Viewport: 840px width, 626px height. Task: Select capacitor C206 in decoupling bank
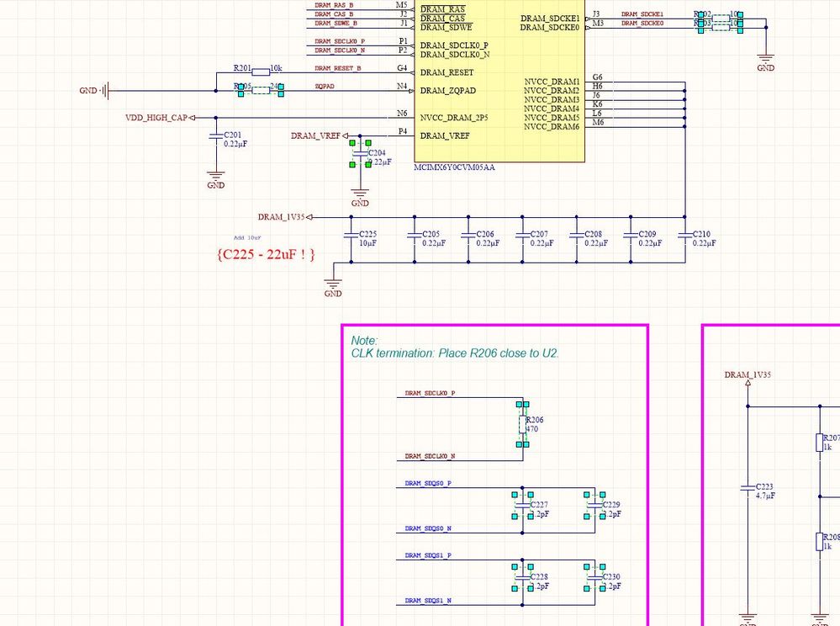(468, 236)
